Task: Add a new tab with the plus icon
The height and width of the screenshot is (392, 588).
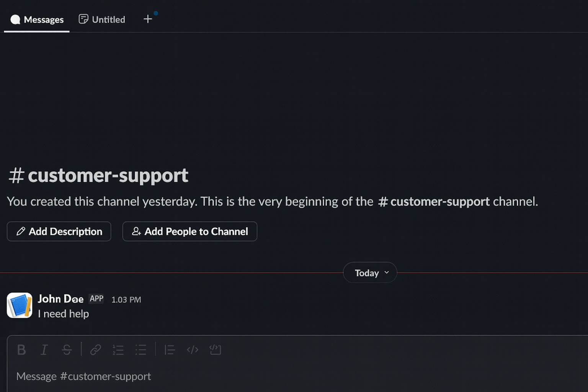Action: tap(148, 19)
